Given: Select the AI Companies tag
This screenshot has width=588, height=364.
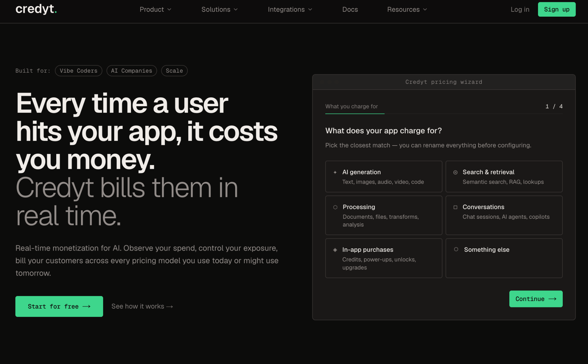Looking at the screenshot, I should (x=131, y=71).
